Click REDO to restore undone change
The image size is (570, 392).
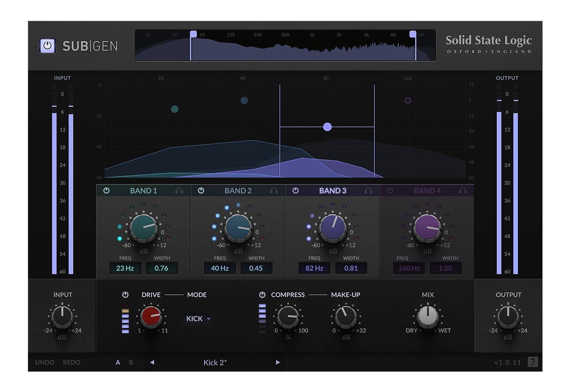pos(71,362)
